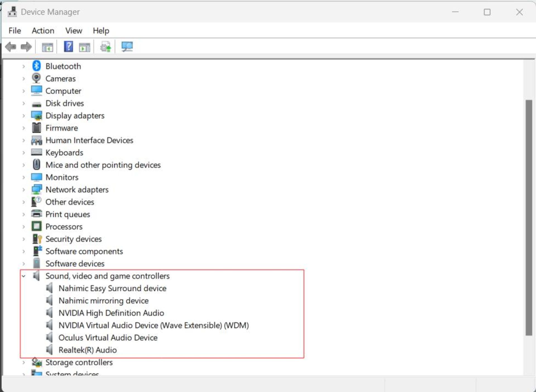Click the update driver properties icon
Screen dimensions: 536x392
pos(105,47)
